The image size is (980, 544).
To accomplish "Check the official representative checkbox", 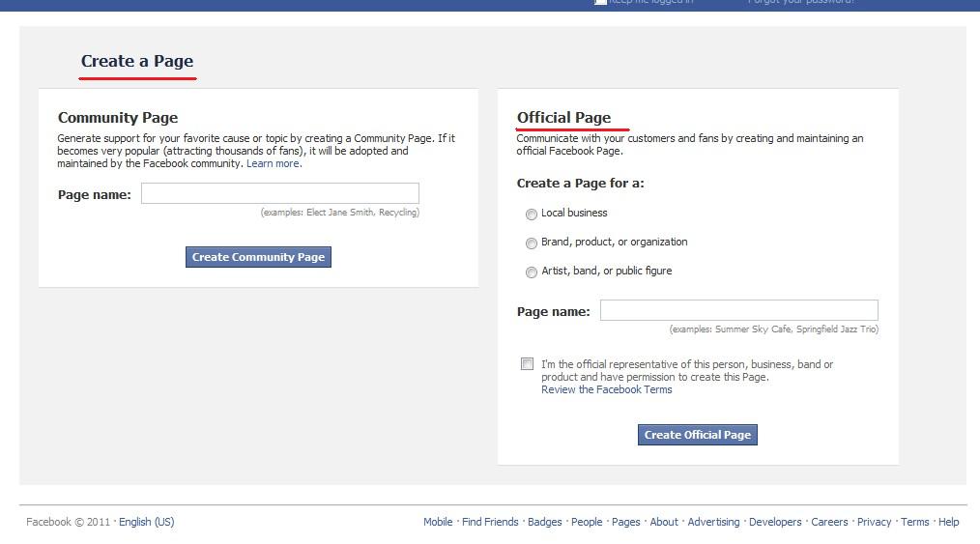I will (x=527, y=363).
